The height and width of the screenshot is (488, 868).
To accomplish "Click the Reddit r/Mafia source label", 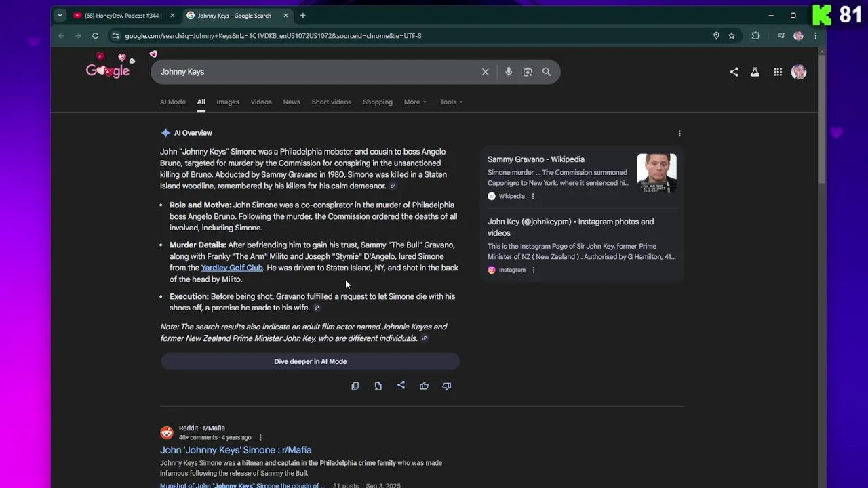I will coord(202,428).
